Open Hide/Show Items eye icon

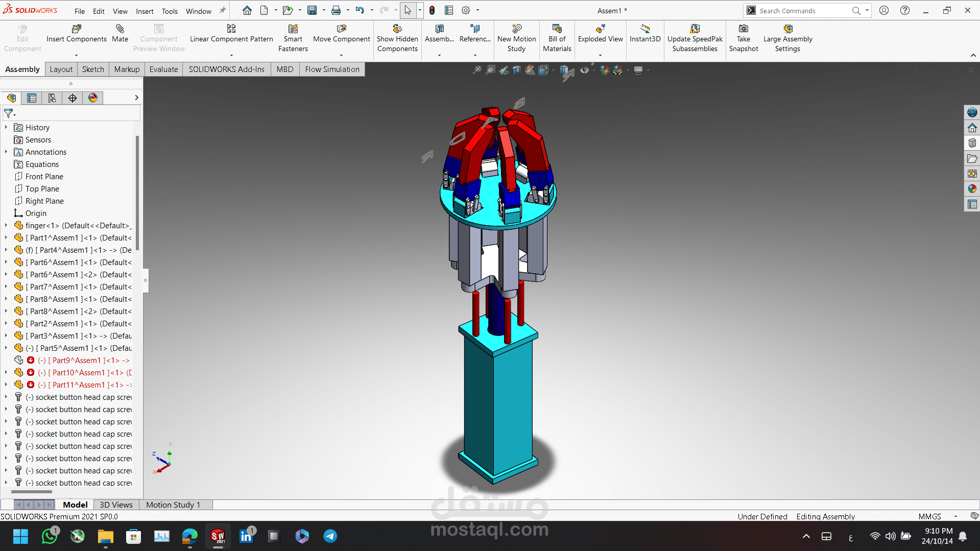(x=584, y=70)
